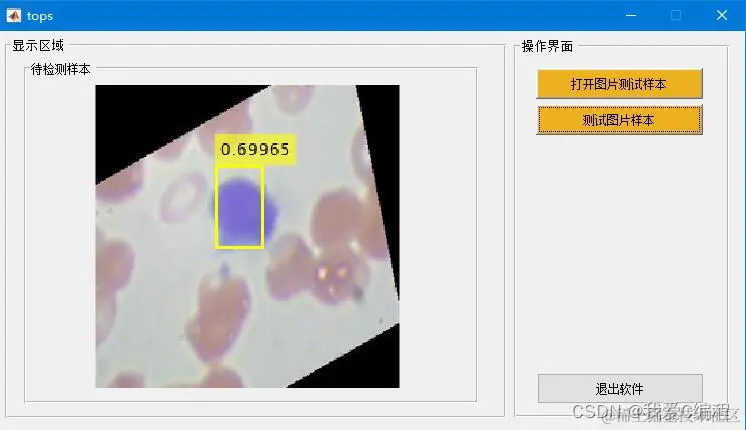Click the blood smear sample image
This screenshot has width=746, height=430.
(247, 236)
